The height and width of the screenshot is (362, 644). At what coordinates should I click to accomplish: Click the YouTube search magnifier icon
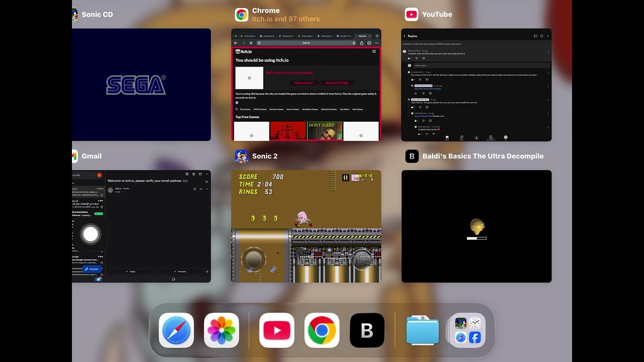[542, 36]
